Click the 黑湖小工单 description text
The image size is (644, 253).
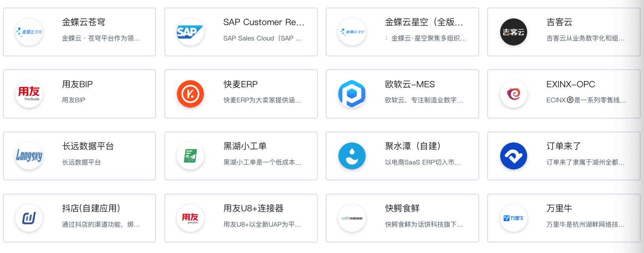click(263, 162)
